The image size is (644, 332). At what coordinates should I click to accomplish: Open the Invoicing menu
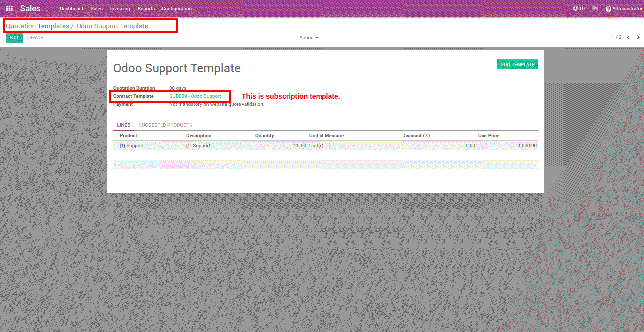(x=120, y=8)
